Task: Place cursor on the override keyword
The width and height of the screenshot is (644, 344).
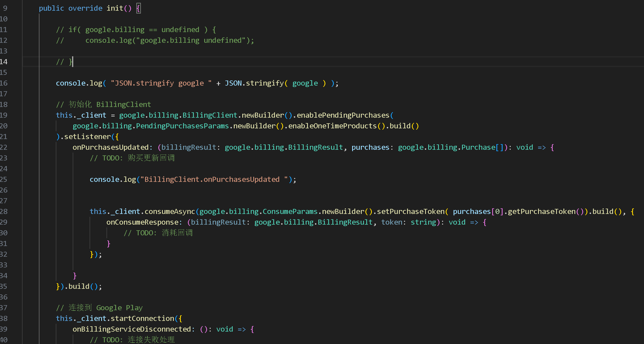Action: [x=85, y=8]
